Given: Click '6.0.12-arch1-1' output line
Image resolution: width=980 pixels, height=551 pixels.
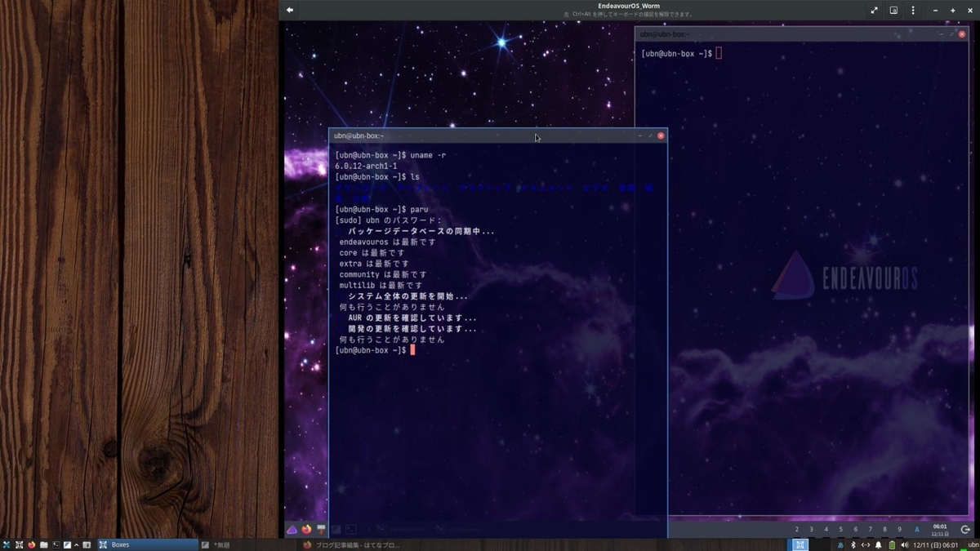Looking at the screenshot, I should pyautogui.click(x=366, y=166).
